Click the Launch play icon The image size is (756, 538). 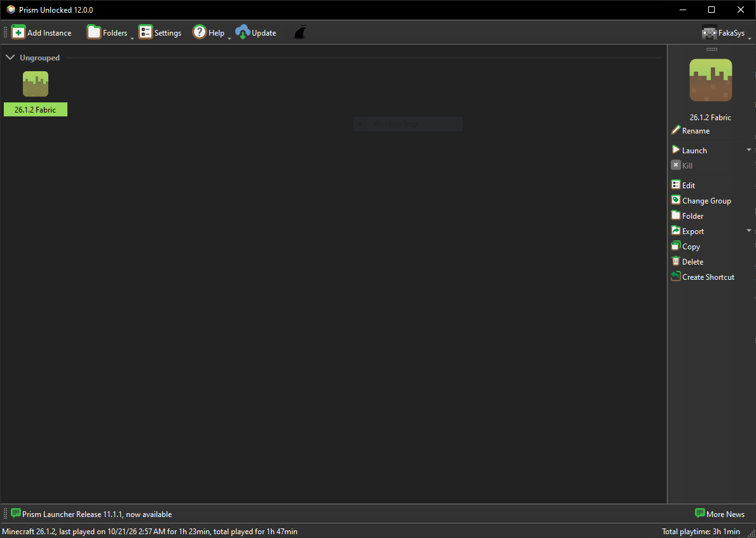[675, 150]
